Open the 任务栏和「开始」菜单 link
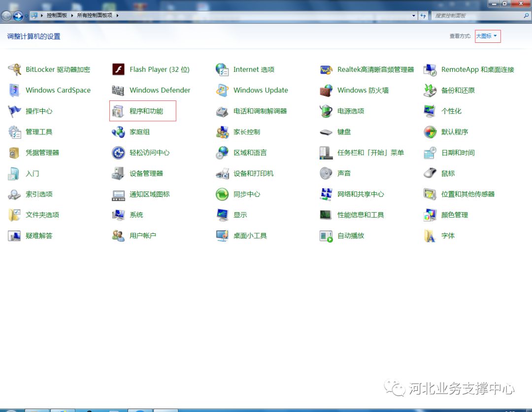This screenshot has height=412, width=532. coord(370,153)
